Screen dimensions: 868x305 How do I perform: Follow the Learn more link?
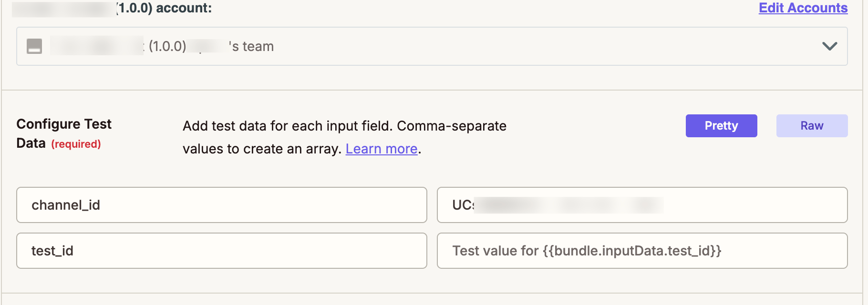click(382, 149)
